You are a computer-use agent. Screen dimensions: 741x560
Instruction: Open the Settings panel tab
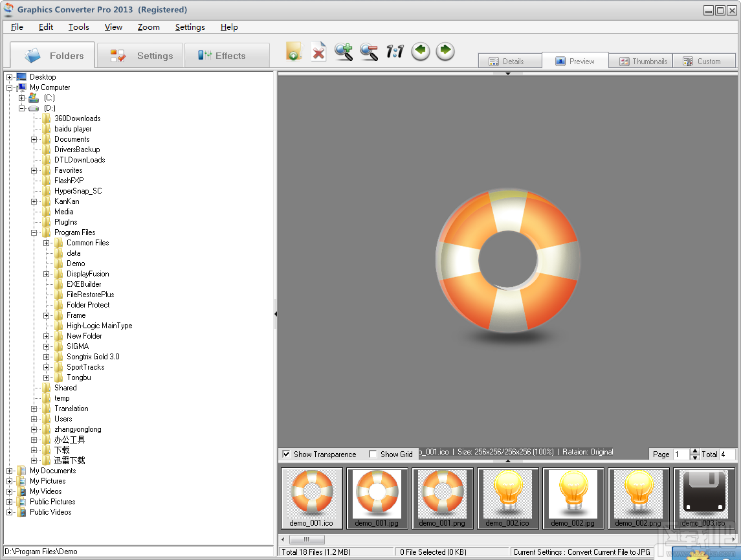141,56
